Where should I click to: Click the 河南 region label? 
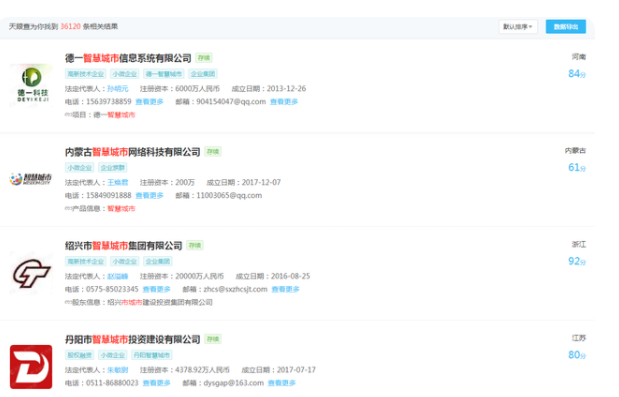(579, 57)
